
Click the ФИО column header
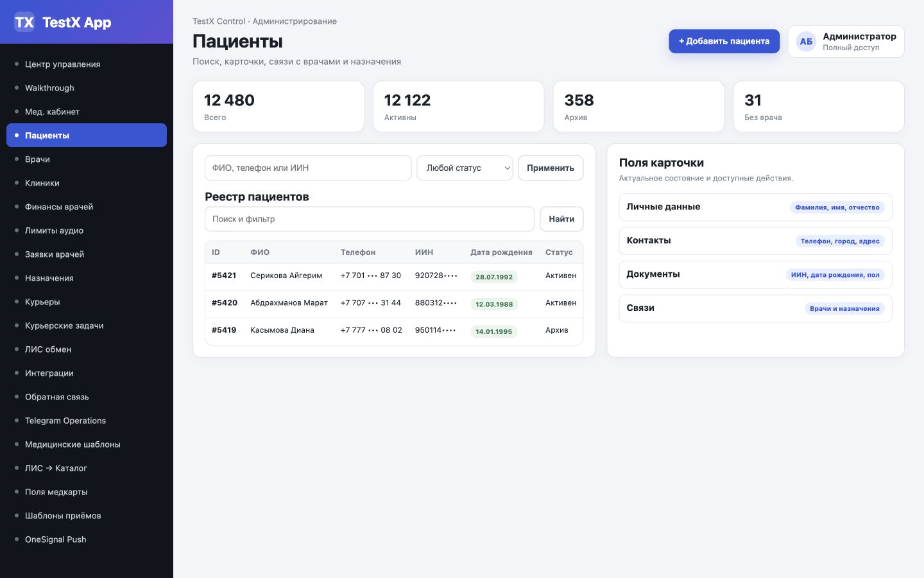pyautogui.click(x=260, y=252)
